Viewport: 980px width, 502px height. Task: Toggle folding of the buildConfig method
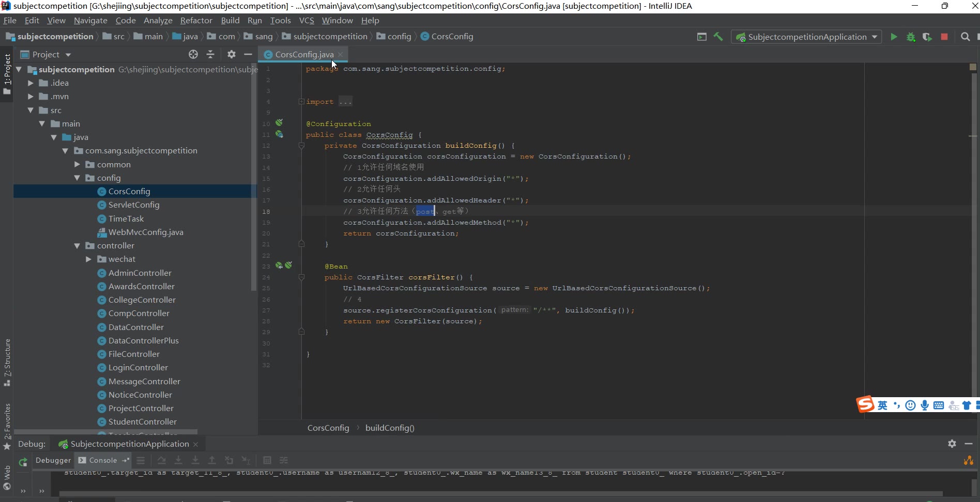[x=301, y=146]
